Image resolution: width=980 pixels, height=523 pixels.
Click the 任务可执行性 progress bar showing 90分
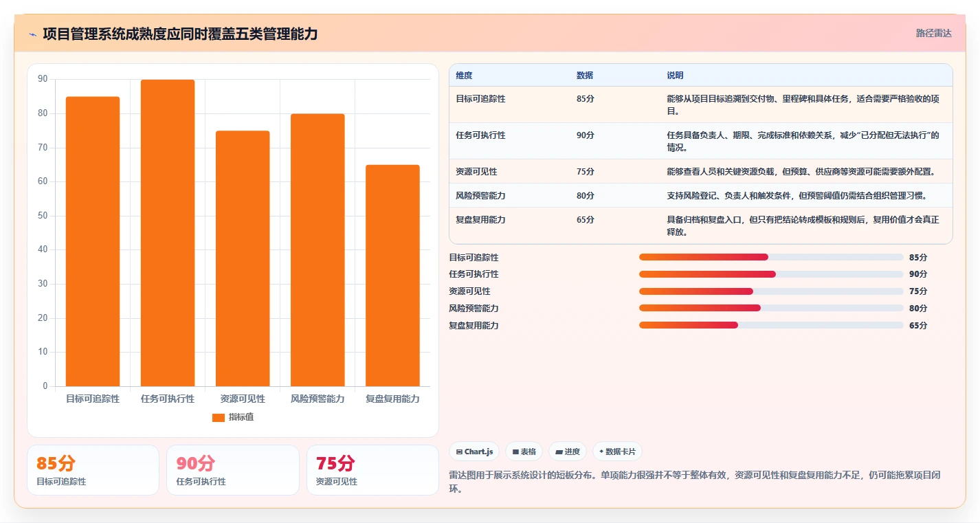pos(771,274)
